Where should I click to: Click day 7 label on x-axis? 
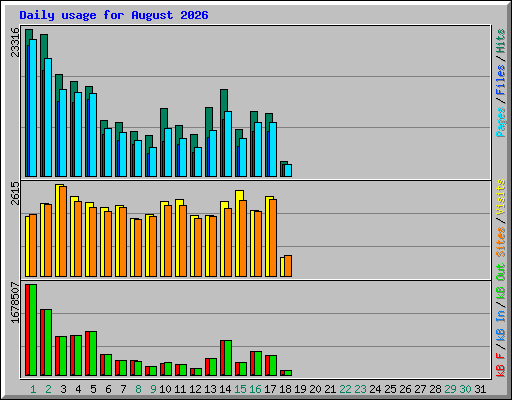(x=123, y=389)
